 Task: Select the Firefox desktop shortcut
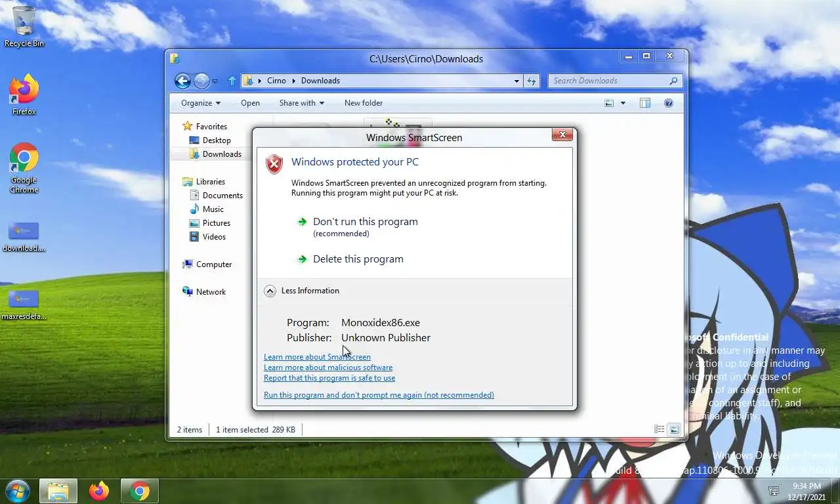(x=24, y=95)
